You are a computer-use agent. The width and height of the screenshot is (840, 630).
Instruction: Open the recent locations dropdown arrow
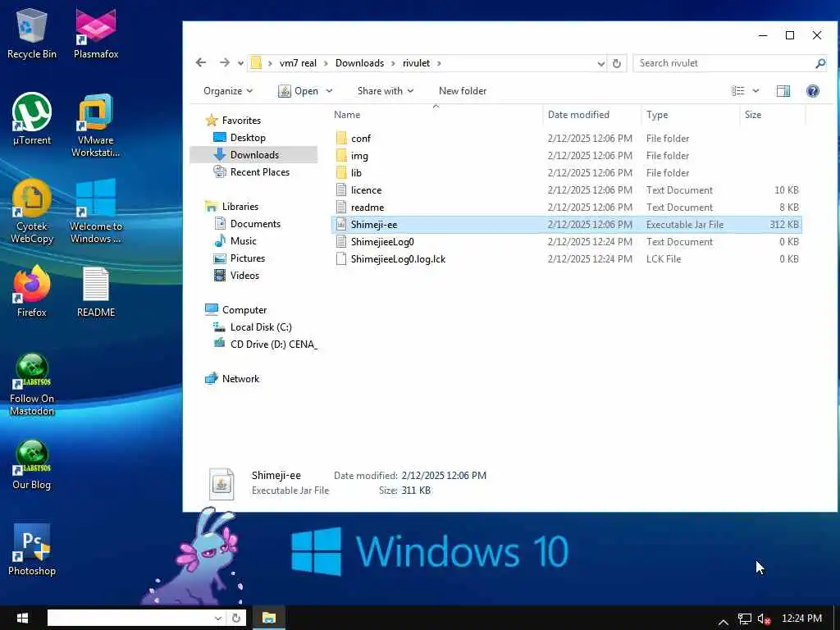240,63
